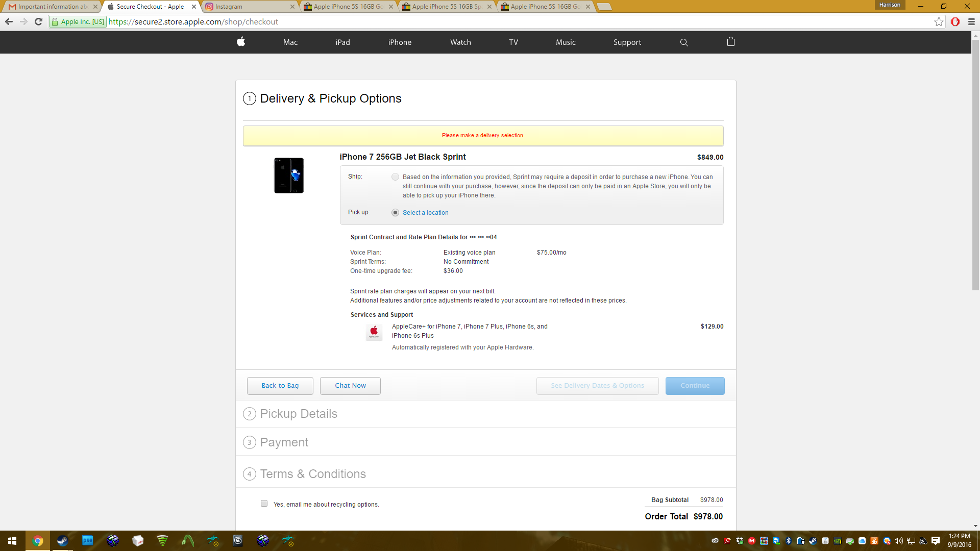Viewport: 980px width, 551px height.
Task: Select the Pick up radio button
Action: tap(395, 213)
